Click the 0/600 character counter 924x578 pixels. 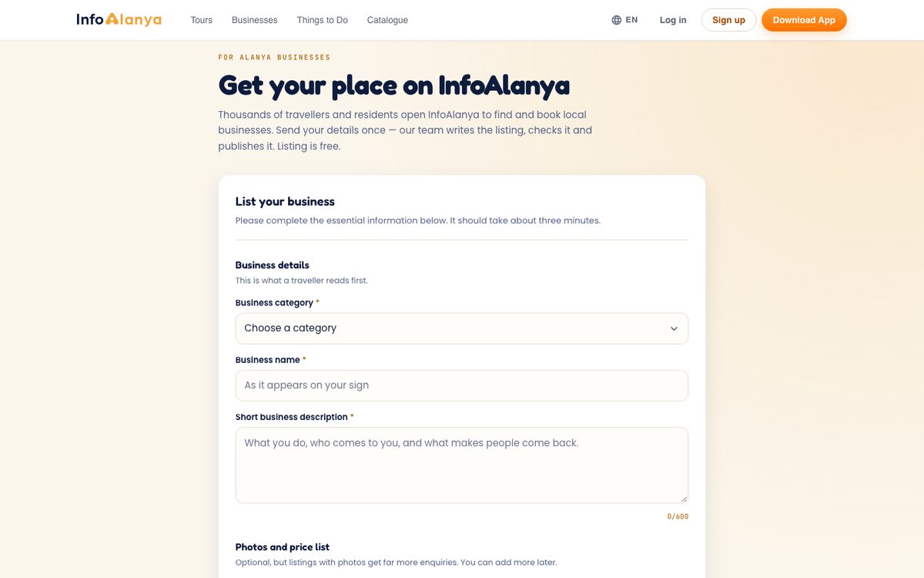point(678,516)
